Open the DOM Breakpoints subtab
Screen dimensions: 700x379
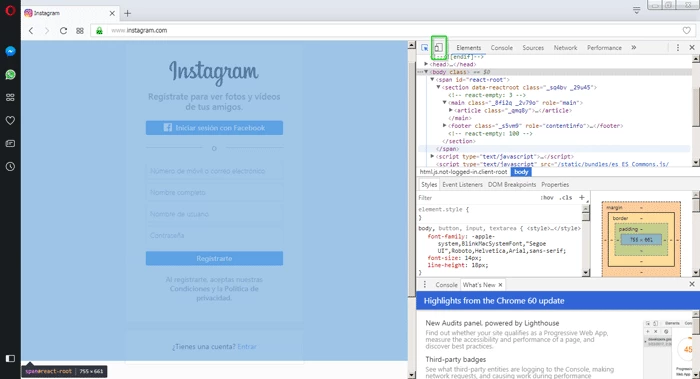pyautogui.click(x=512, y=184)
